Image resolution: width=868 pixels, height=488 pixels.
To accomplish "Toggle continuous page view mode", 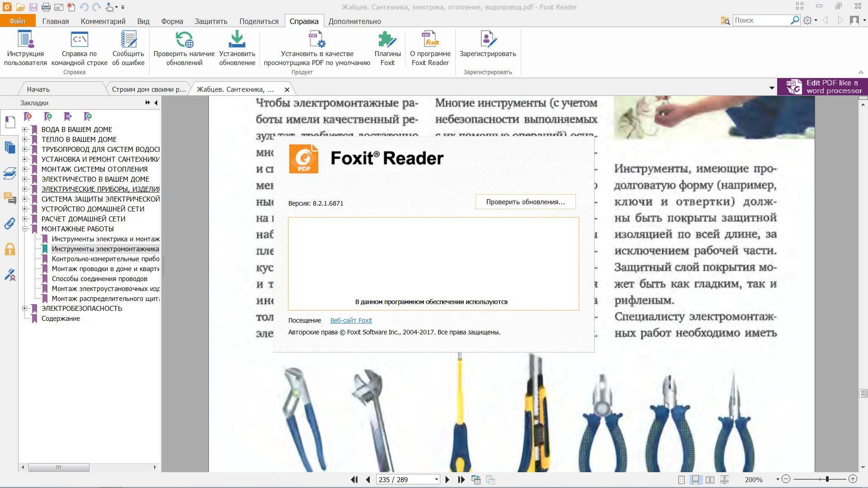I will [695, 479].
